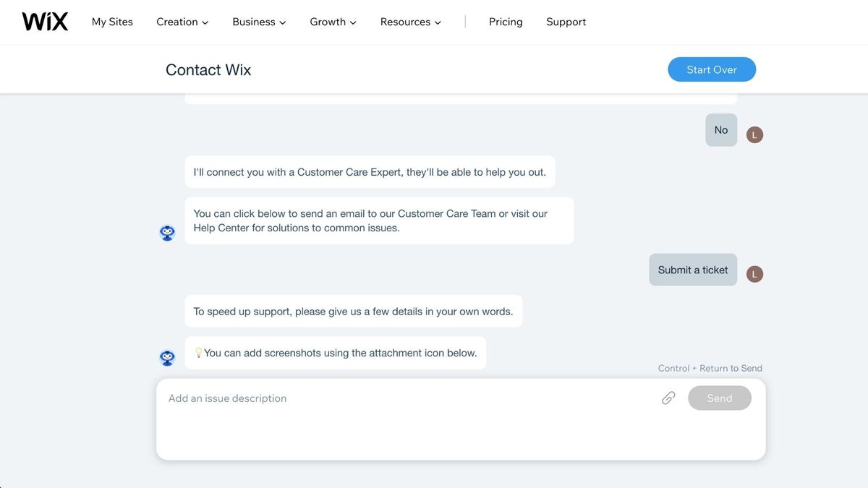The width and height of the screenshot is (868, 488).
Task: Click the chatbot avatar next to the screenshot tip
Action: tap(167, 356)
